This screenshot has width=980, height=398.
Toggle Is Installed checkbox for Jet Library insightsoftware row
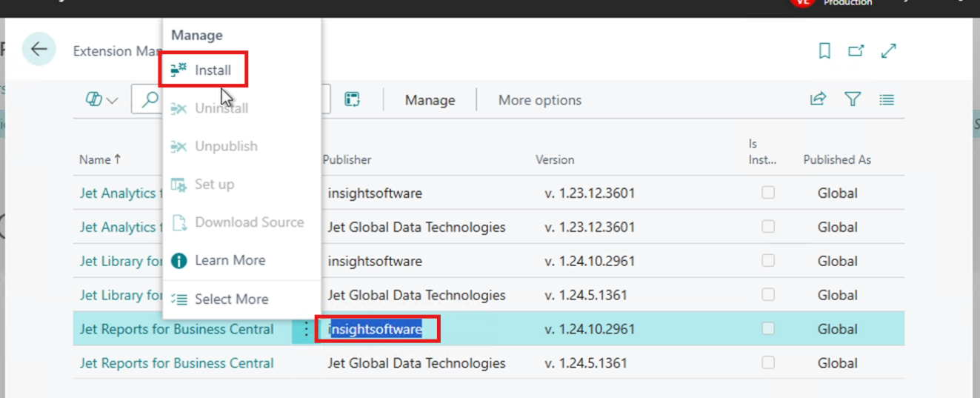click(768, 261)
